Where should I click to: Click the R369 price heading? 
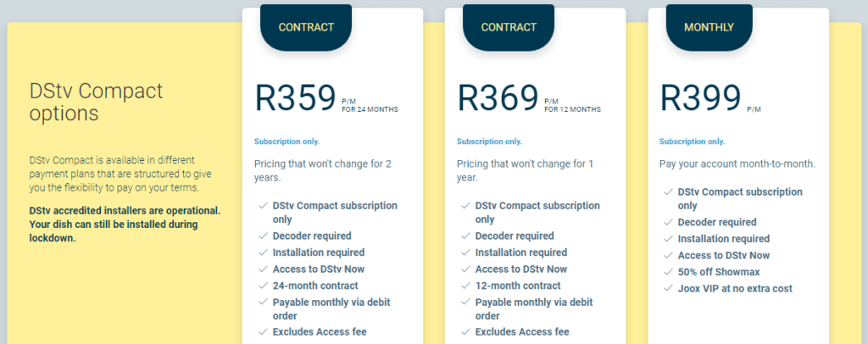tap(498, 98)
